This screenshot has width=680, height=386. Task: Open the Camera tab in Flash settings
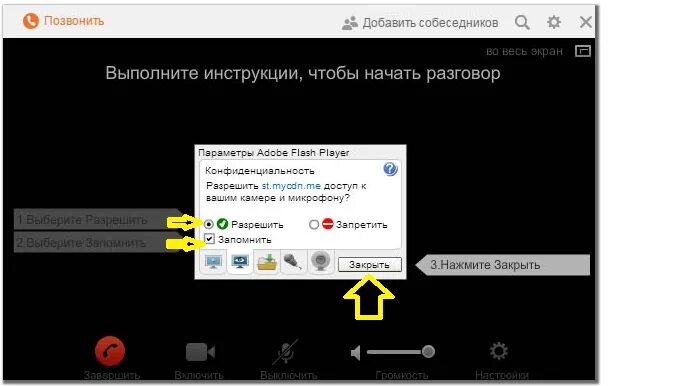[320, 262]
